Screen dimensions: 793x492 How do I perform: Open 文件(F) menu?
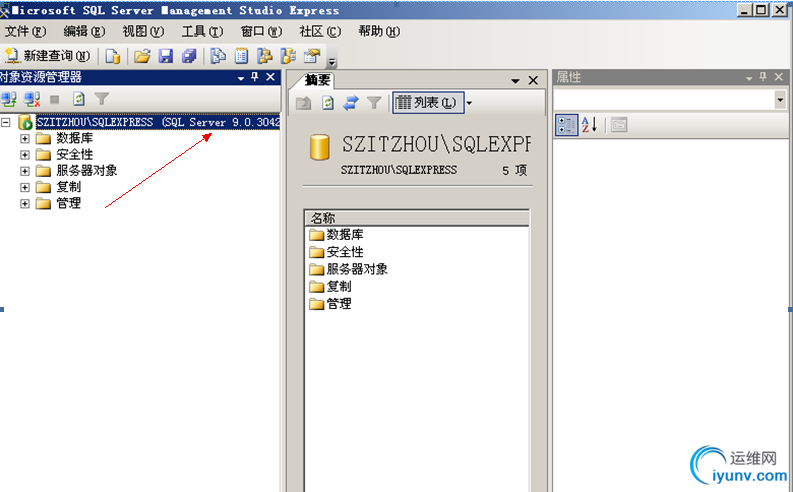(25, 32)
